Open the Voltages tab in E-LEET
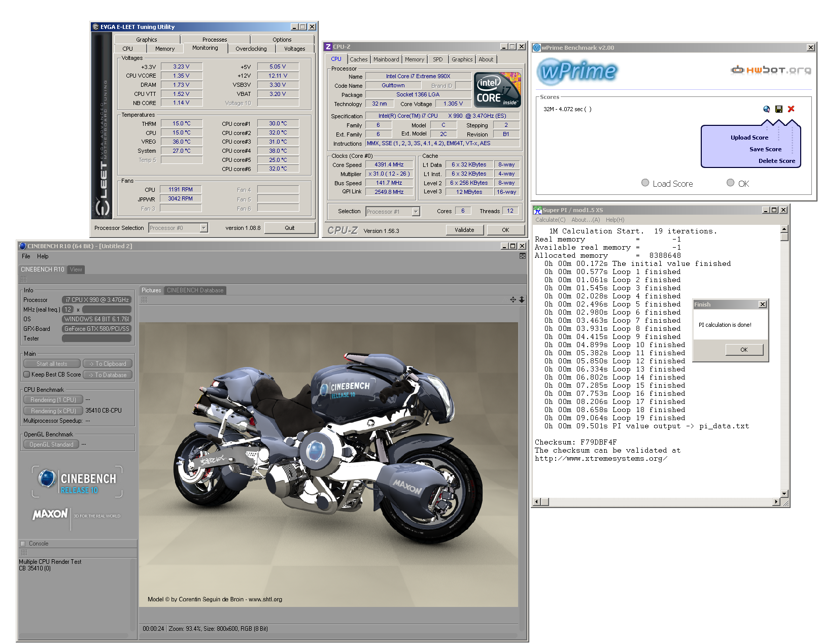This screenshot has width=821, height=644. 295,49
